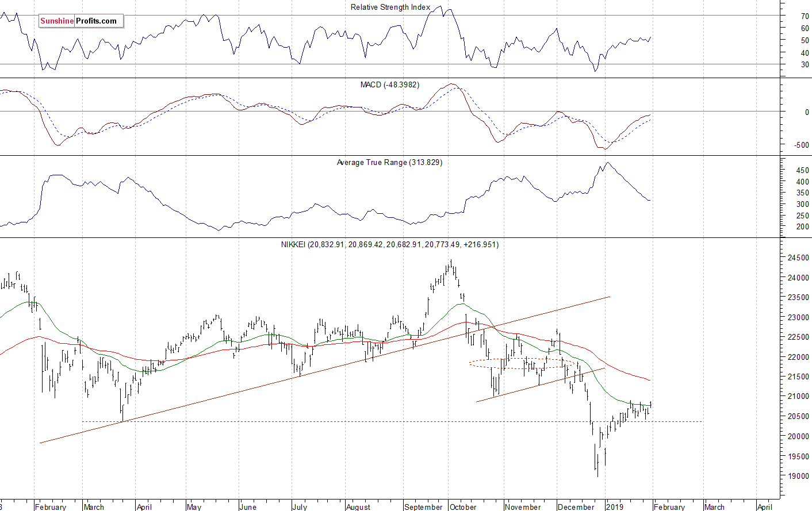Viewport: 812px width, 511px height.
Task: Click the 450 ATR axis value
Action: pyautogui.click(x=802, y=171)
